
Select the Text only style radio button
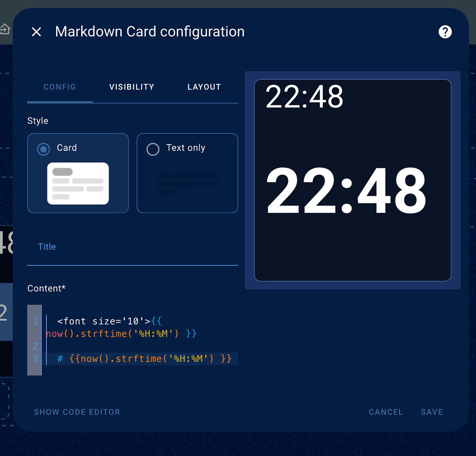tap(153, 149)
